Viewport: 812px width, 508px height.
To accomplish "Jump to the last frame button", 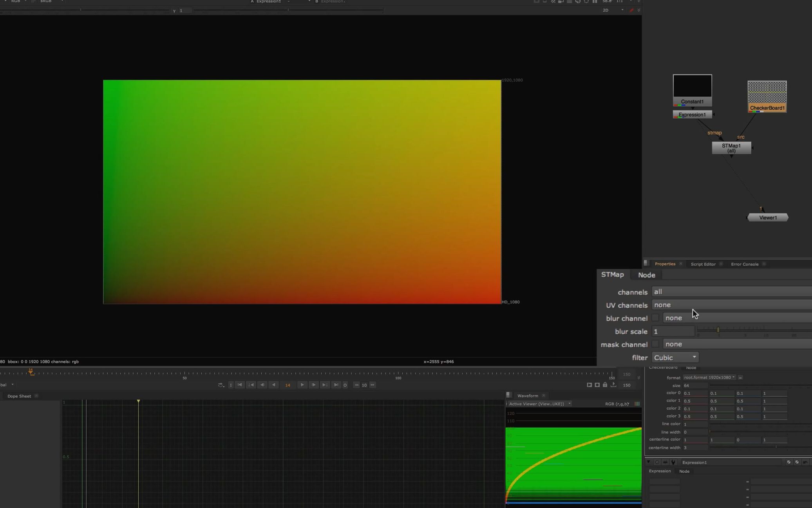I will click(336, 385).
